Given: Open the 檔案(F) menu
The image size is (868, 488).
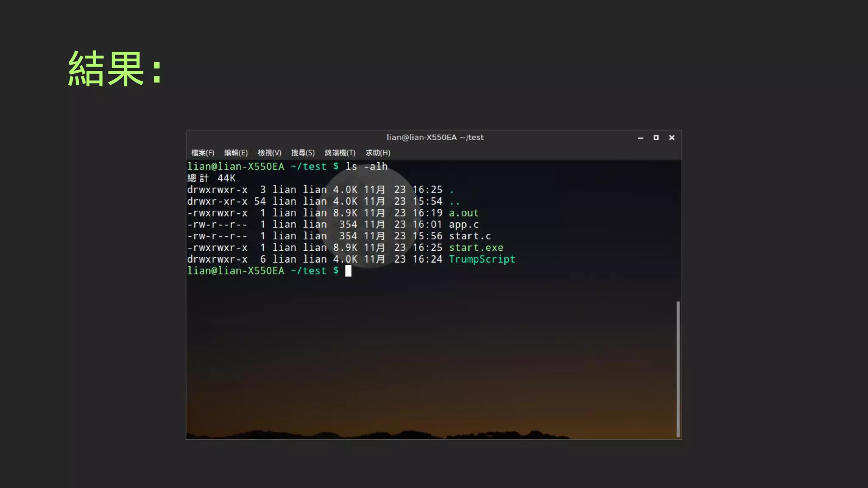Looking at the screenshot, I should pos(203,152).
